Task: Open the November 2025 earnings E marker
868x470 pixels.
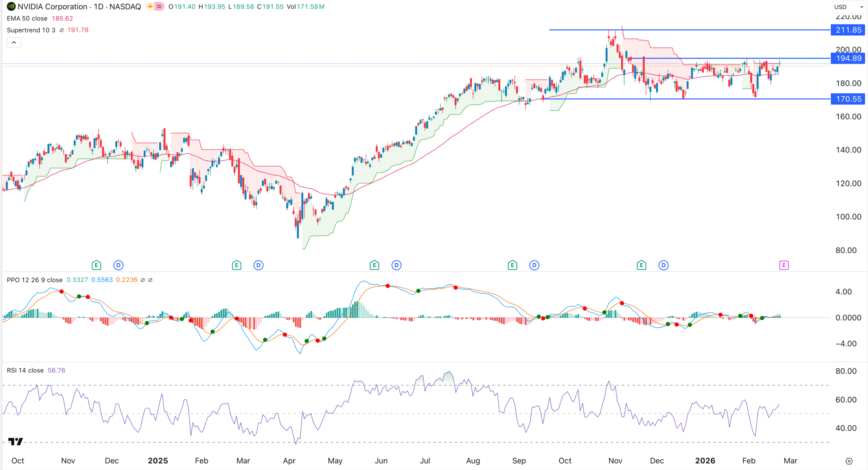Action: pos(641,265)
